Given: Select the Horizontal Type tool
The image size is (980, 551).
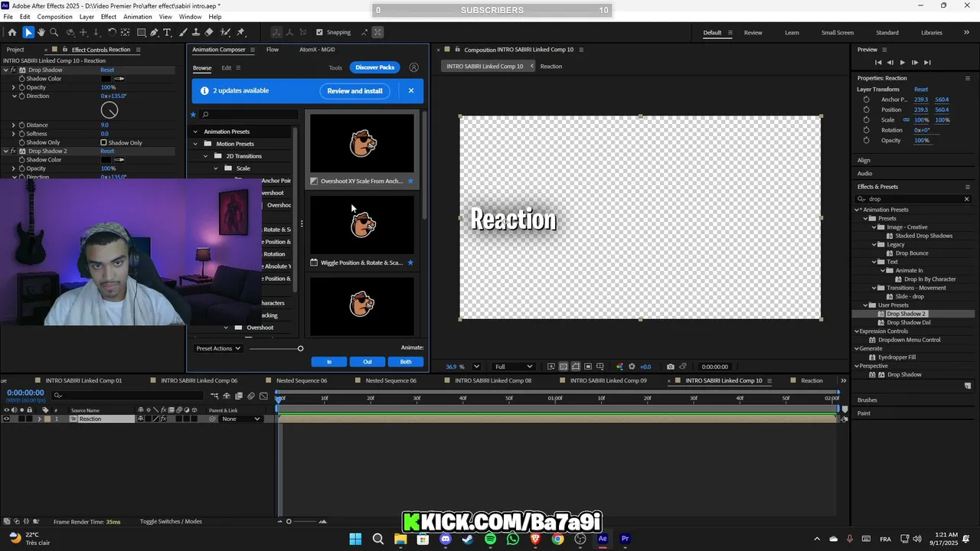Looking at the screenshot, I should pos(168,32).
